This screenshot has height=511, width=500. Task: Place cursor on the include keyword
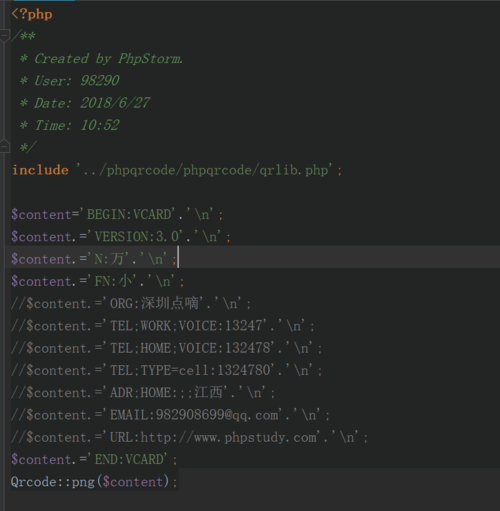click(40, 170)
